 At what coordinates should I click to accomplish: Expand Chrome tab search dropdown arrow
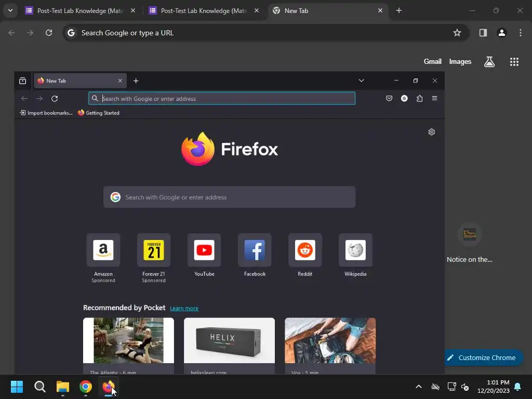pos(10,10)
